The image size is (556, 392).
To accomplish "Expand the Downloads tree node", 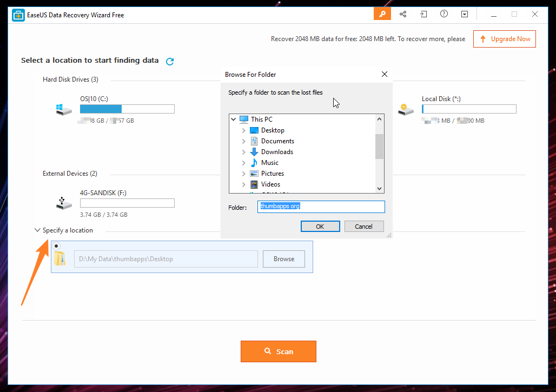I will 243,152.
